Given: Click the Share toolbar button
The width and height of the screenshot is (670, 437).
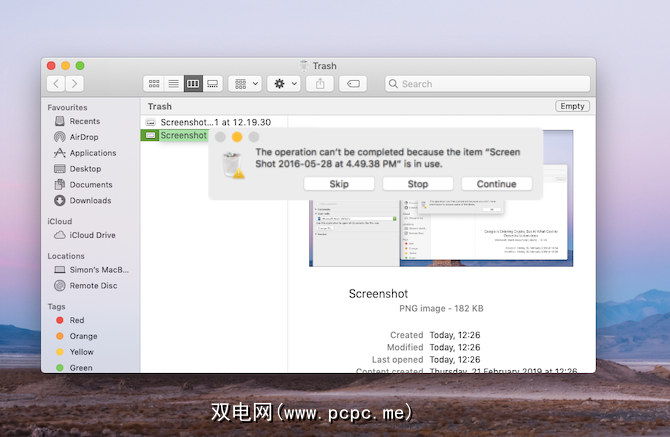Looking at the screenshot, I should tap(320, 84).
